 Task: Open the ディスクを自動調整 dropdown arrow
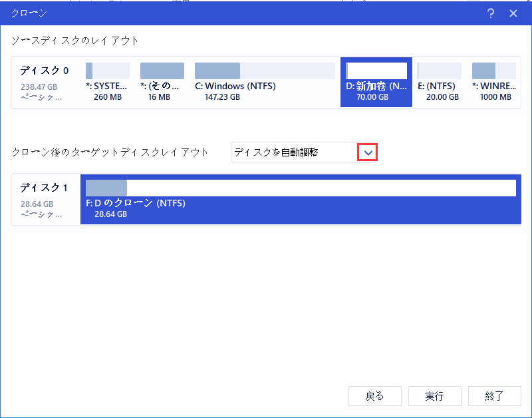(366, 152)
